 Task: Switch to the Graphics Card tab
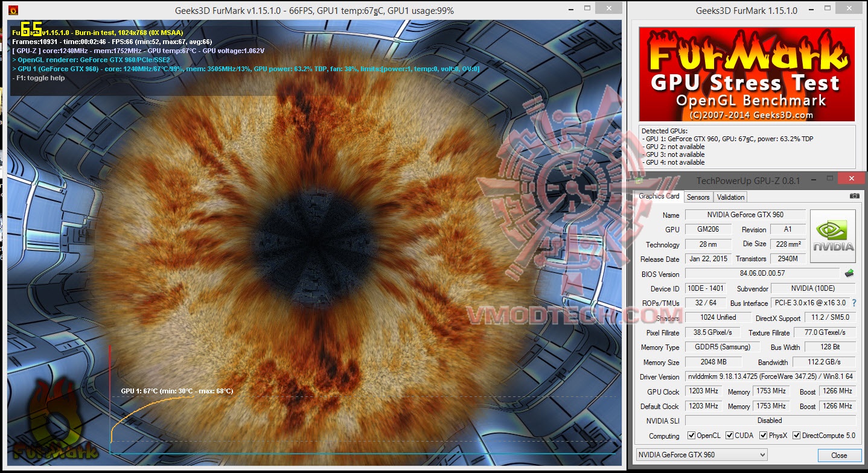click(x=659, y=196)
